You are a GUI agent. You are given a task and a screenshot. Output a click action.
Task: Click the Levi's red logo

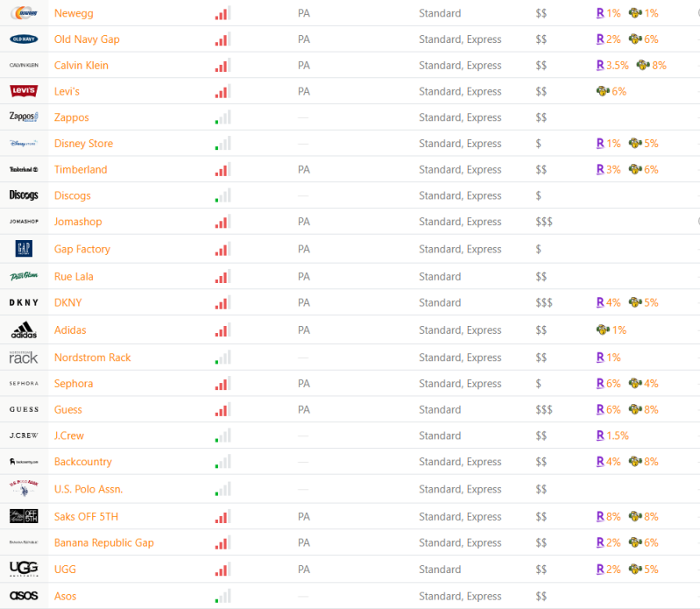pos(24,91)
